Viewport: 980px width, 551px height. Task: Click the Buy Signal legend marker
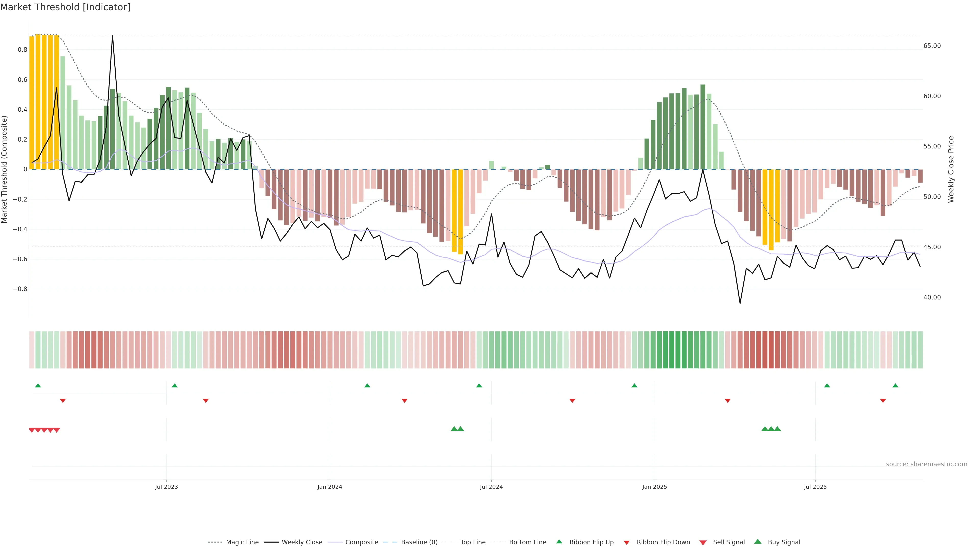(757, 542)
